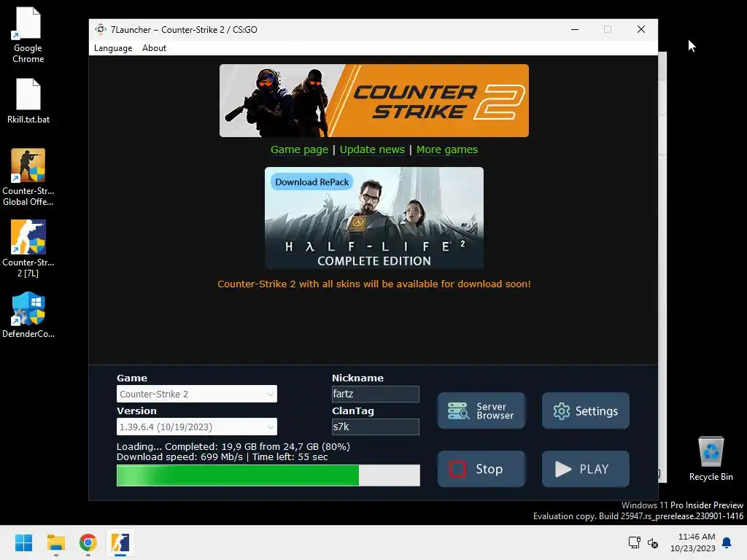Open File Explorer from the taskbar

point(55,542)
